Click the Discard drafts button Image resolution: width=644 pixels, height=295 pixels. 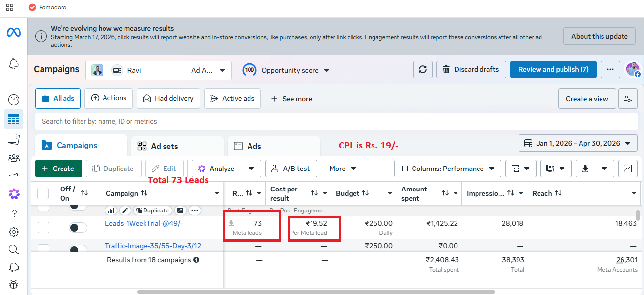click(x=471, y=69)
